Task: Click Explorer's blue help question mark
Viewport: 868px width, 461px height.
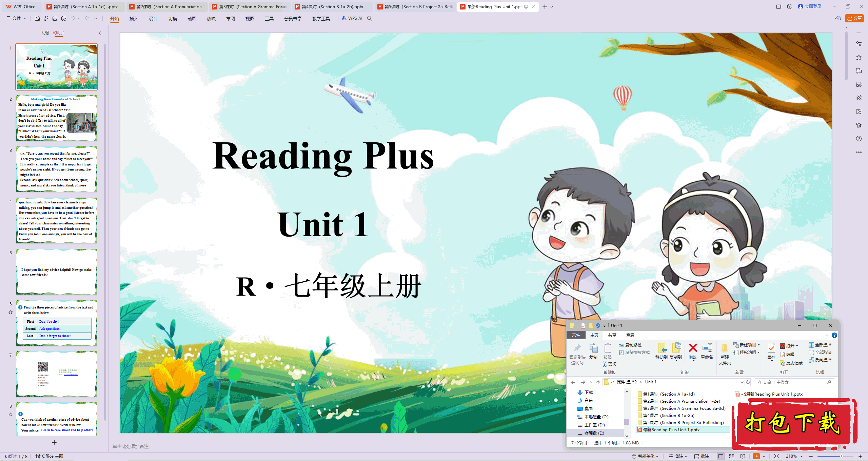Action: tap(834, 335)
